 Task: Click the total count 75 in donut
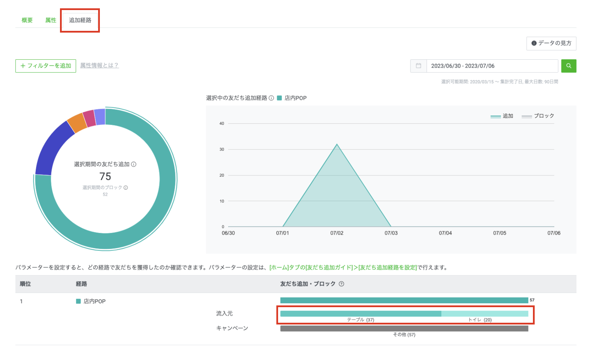[105, 176]
